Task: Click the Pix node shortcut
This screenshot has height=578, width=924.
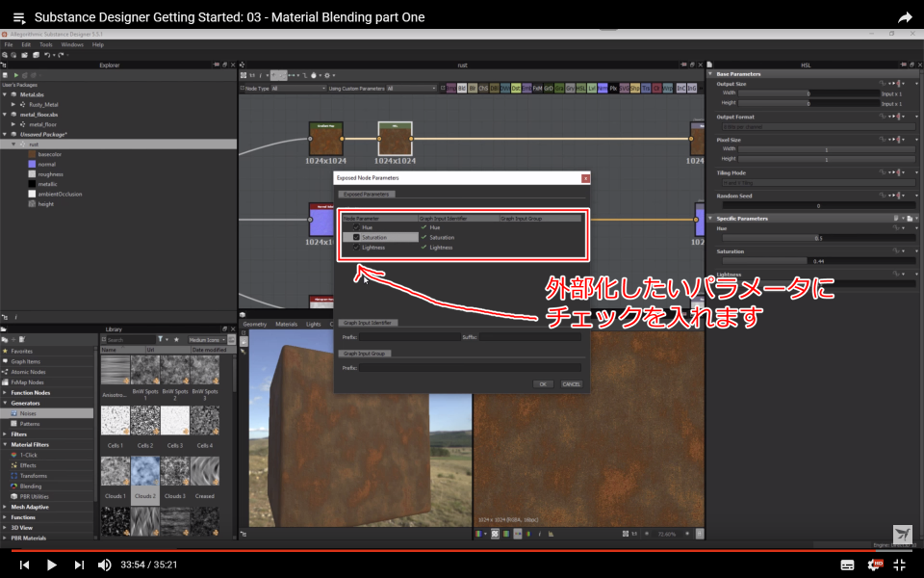Action: pyautogui.click(x=613, y=89)
